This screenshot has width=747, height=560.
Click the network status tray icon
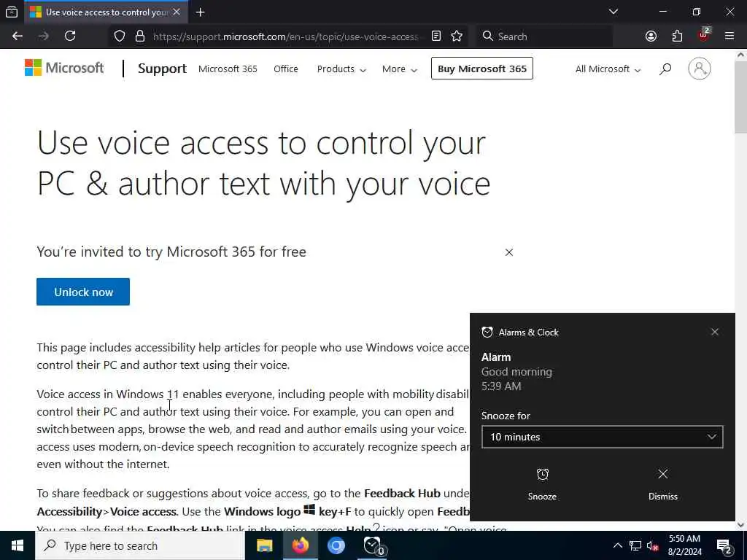coord(635,545)
